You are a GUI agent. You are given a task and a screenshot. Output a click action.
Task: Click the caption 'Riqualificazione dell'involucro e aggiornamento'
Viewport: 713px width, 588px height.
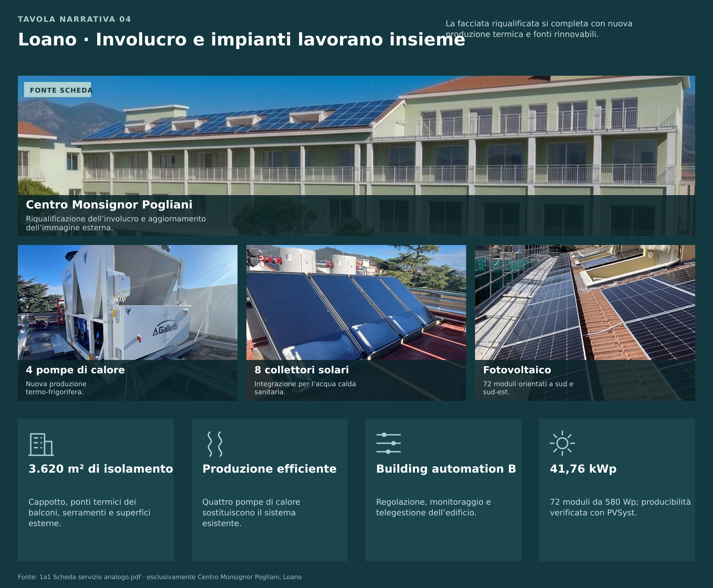point(116,223)
